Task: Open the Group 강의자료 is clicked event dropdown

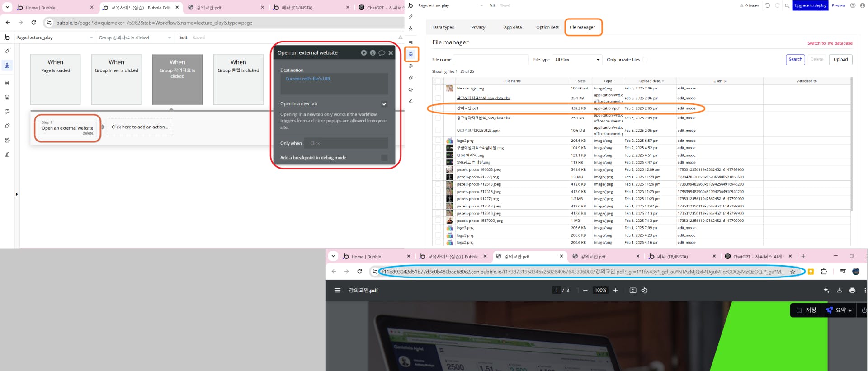Action: (x=135, y=38)
